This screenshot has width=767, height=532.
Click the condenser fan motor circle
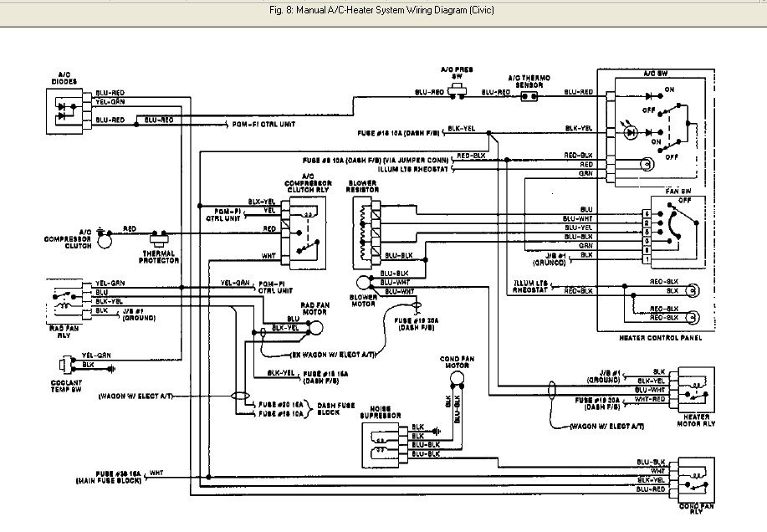457,378
